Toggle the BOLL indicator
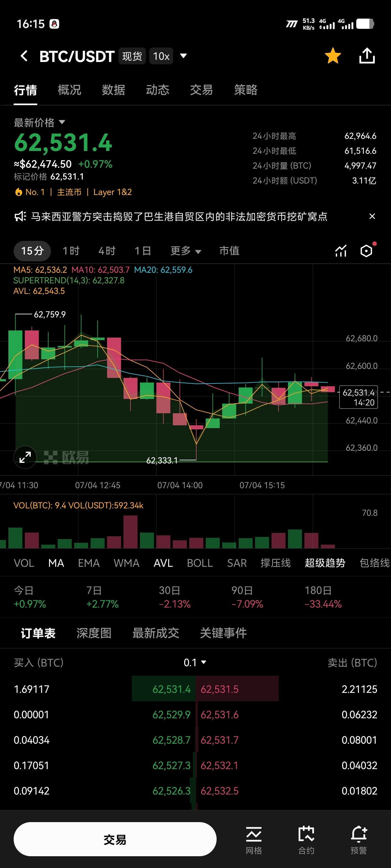 point(200,563)
